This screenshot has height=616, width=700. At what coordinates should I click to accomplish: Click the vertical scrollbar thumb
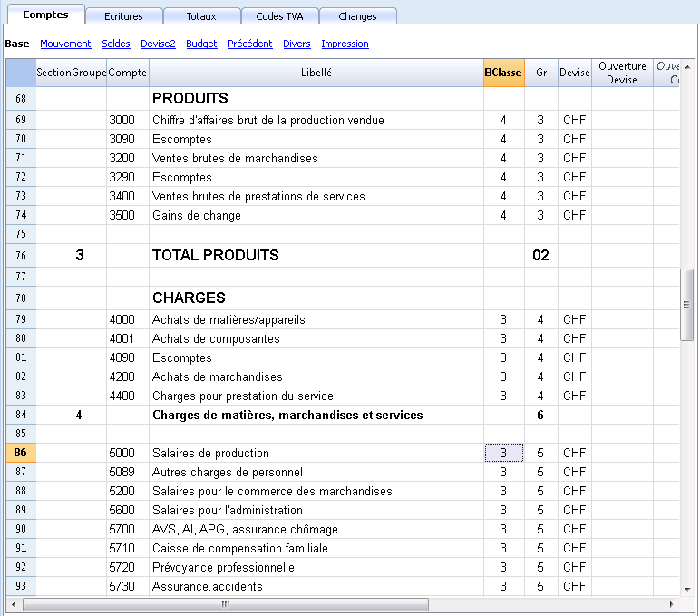(x=686, y=305)
